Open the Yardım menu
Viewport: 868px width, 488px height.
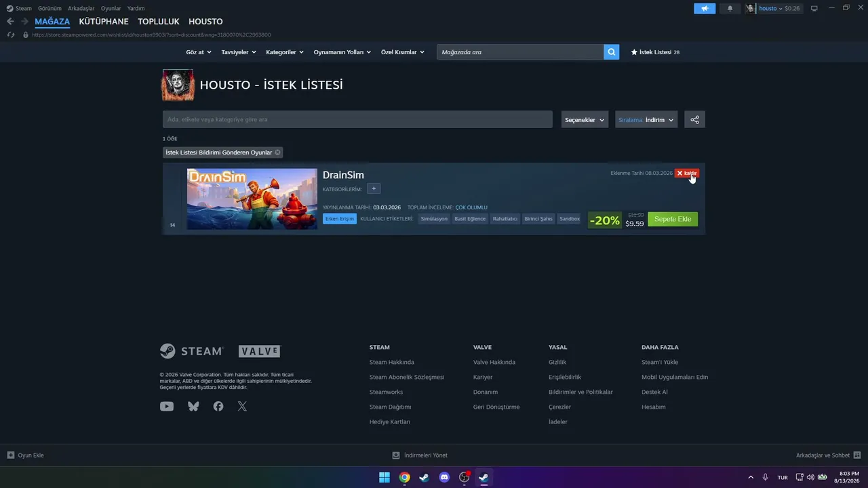point(136,8)
